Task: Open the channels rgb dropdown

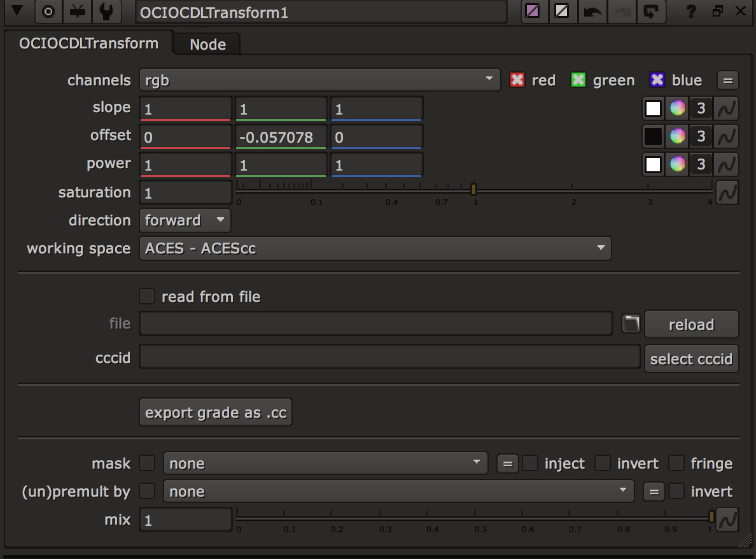Action: pos(319,80)
